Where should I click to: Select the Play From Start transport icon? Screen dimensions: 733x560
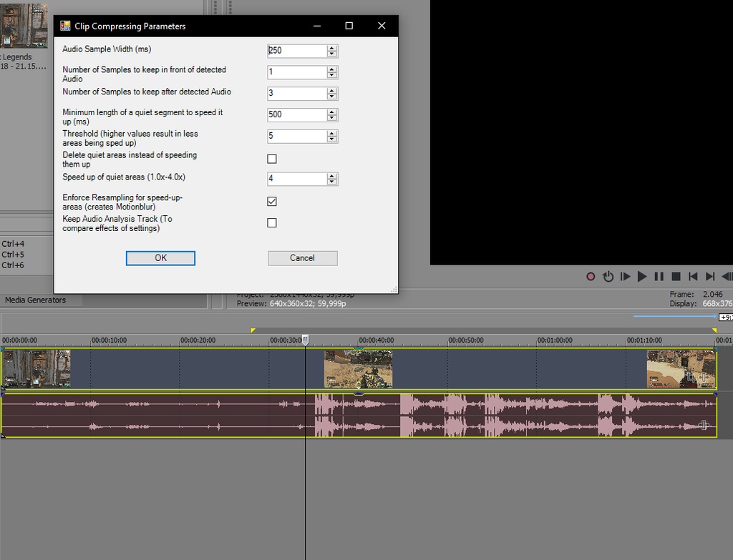625,276
